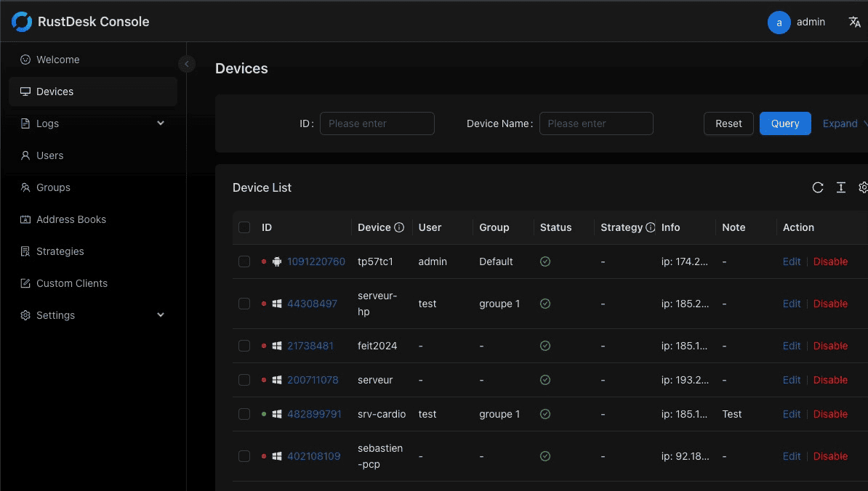Image resolution: width=868 pixels, height=491 pixels.
Task: Click the RustDesk Console logo icon
Action: pos(22,22)
